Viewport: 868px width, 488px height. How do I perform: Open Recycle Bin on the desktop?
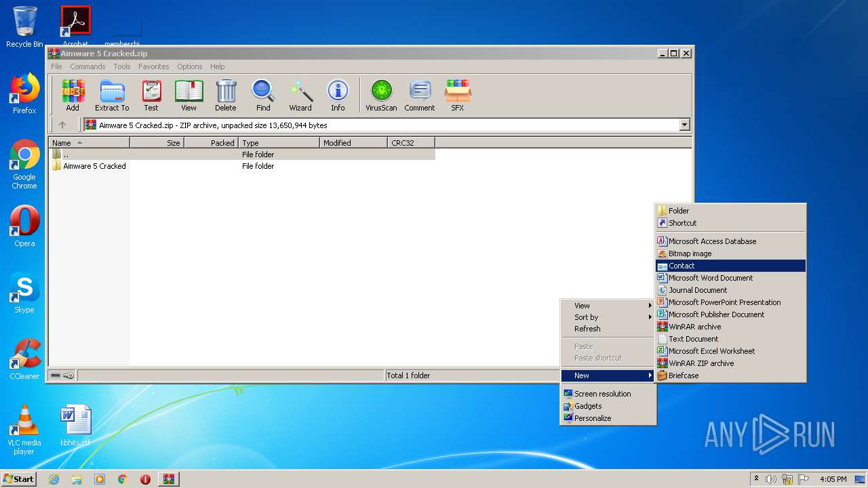(x=24, y=27)
